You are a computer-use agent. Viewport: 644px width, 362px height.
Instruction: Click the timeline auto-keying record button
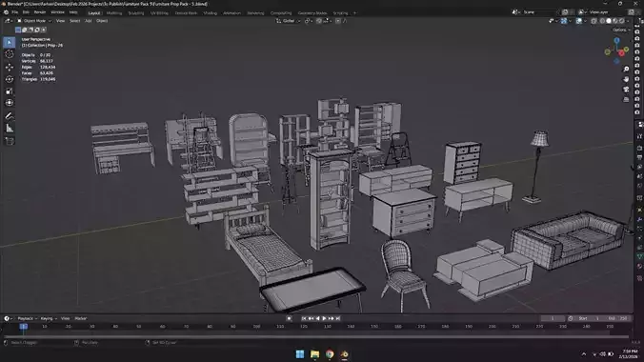point(290,318)
